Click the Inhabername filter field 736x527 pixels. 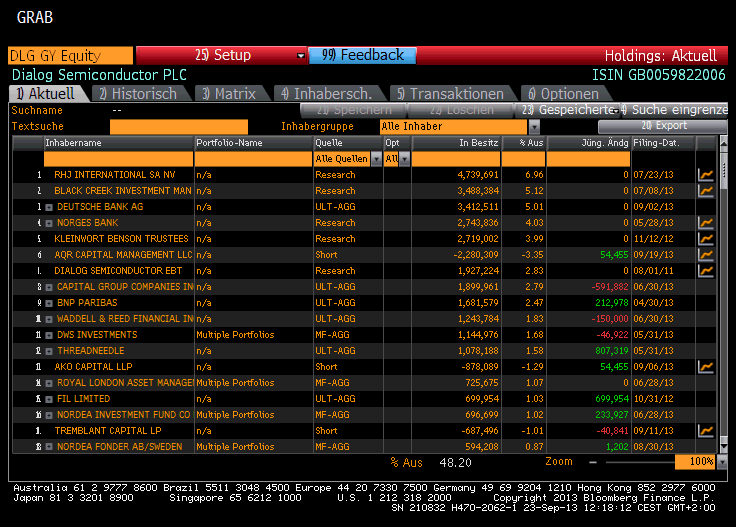[118, 159]
